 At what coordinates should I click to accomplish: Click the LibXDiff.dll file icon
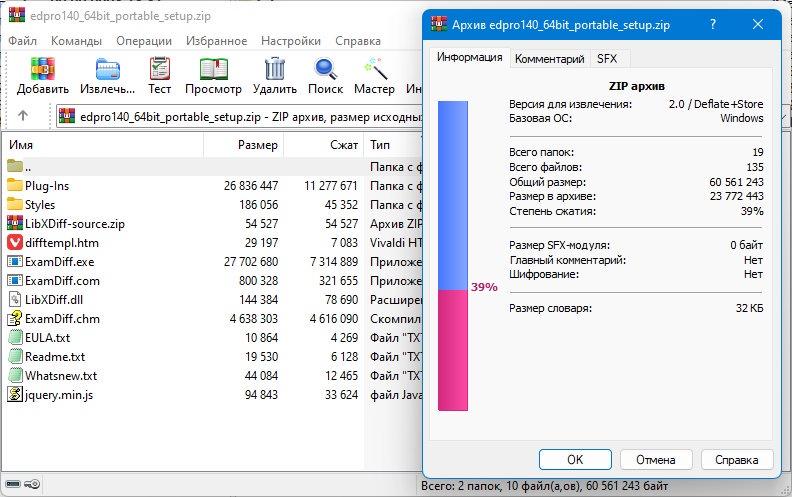(15, 300)
